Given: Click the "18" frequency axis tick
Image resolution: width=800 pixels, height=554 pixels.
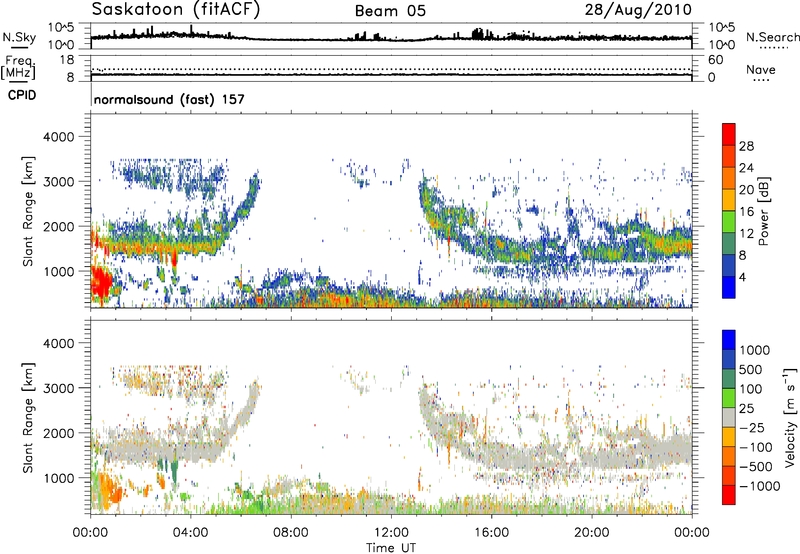Looking at the screenshot, I should coord(67,60).
